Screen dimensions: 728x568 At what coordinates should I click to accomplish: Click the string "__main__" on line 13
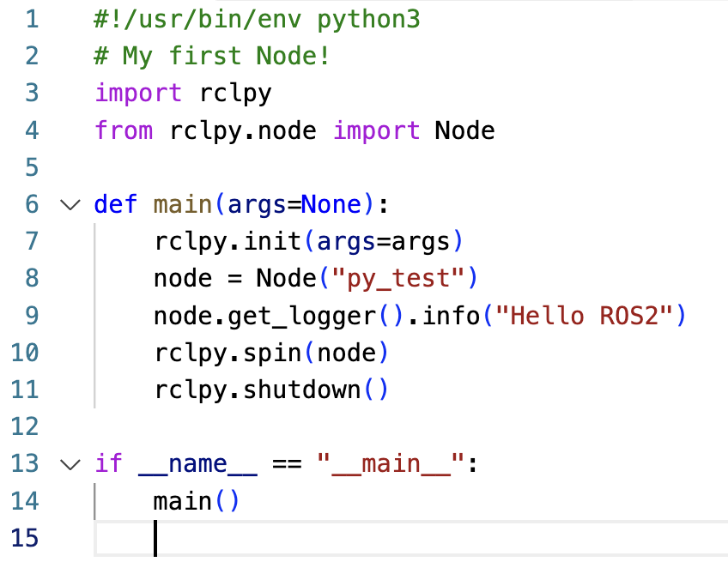tap(391, 465)
